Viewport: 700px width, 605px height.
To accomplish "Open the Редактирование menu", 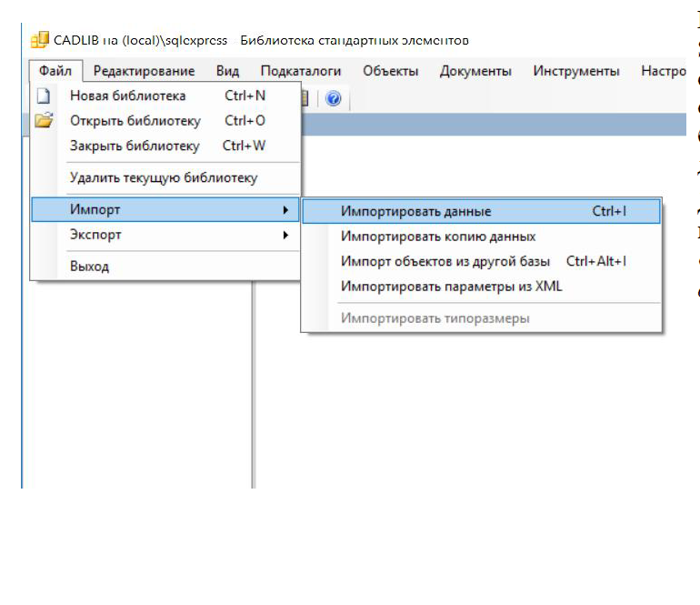I will [145, 71].
